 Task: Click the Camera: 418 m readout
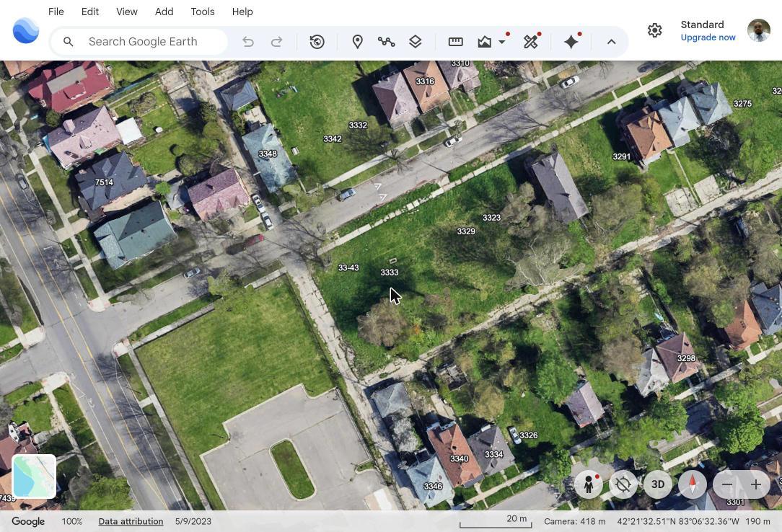click(574, 521)
